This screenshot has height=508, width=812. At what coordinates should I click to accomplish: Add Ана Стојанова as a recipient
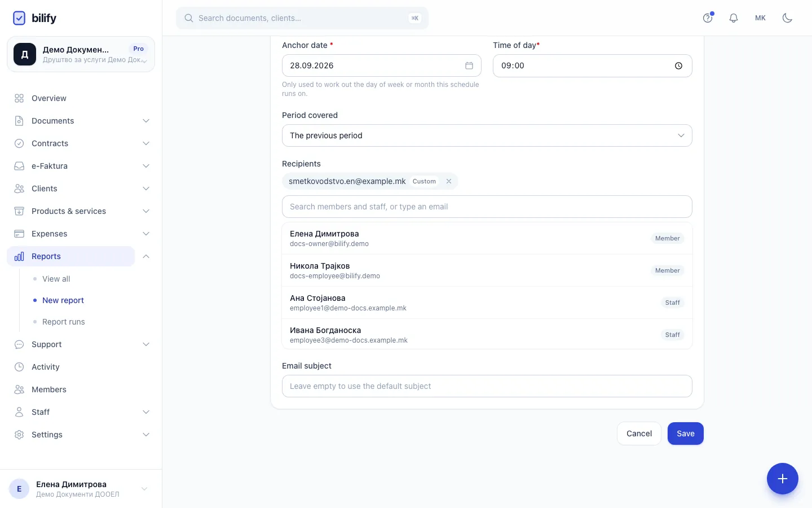[487, 303]
